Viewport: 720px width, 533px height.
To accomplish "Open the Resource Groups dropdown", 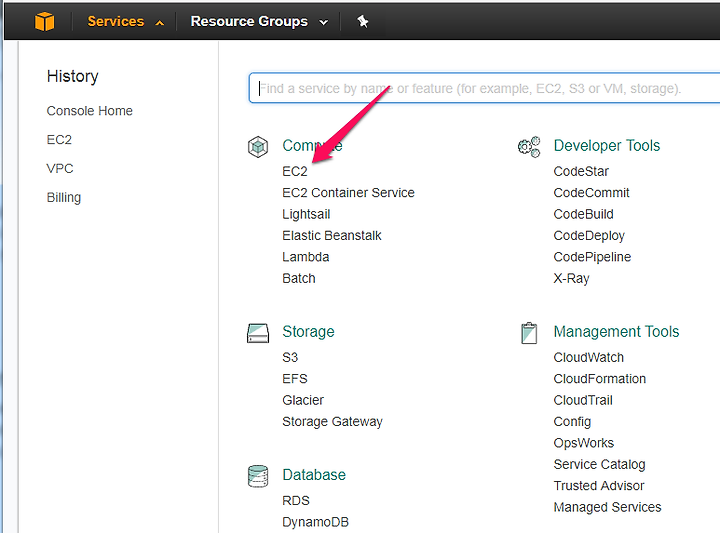I will point(259,22).
